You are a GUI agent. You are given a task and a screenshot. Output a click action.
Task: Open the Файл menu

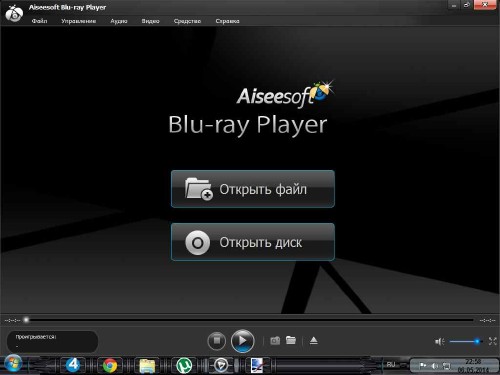point(39,21)
